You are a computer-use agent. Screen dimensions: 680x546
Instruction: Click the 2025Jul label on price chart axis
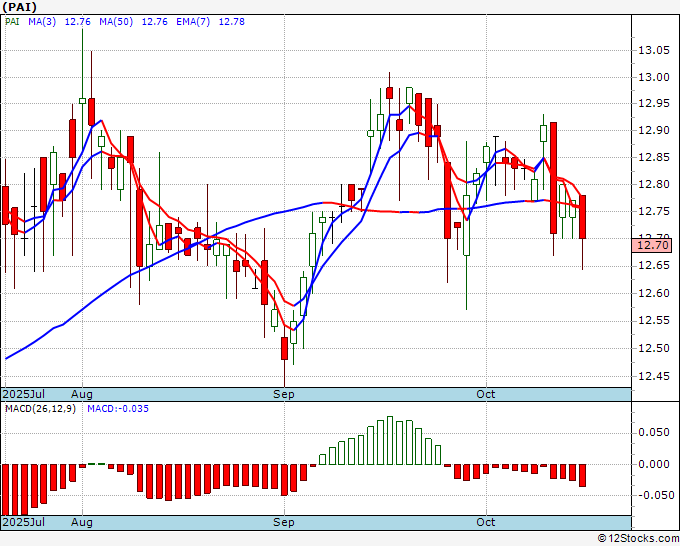tap(24, 394)
